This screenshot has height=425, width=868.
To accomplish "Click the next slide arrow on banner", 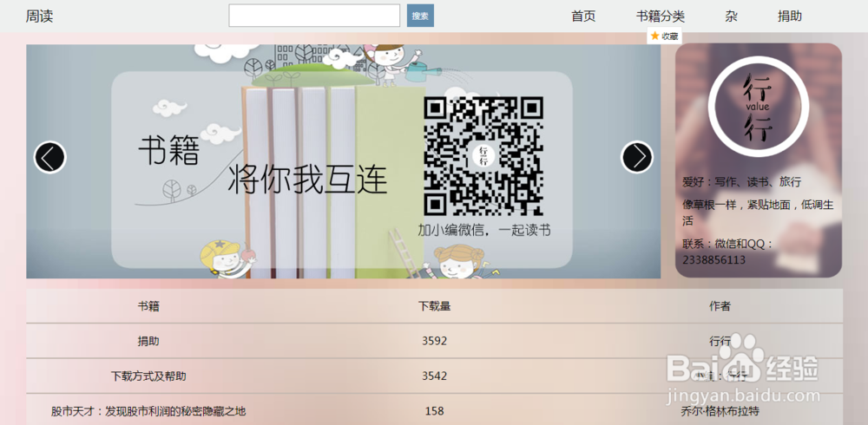I will pyautogui.click(x=636, y=157).
